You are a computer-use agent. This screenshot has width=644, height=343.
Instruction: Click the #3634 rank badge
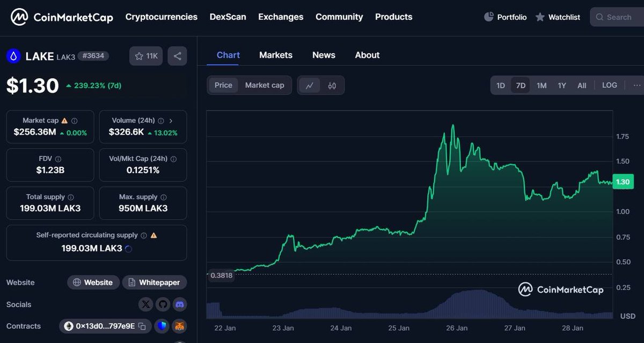point(93,56)
